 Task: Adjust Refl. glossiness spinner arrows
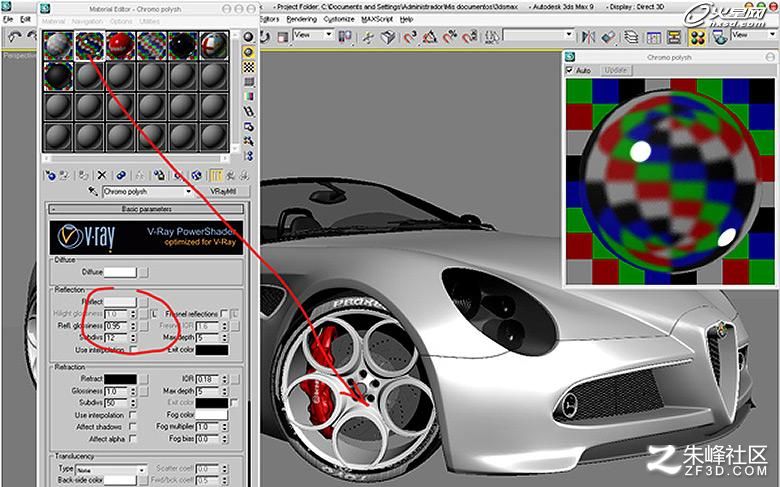tap(133, 326)
